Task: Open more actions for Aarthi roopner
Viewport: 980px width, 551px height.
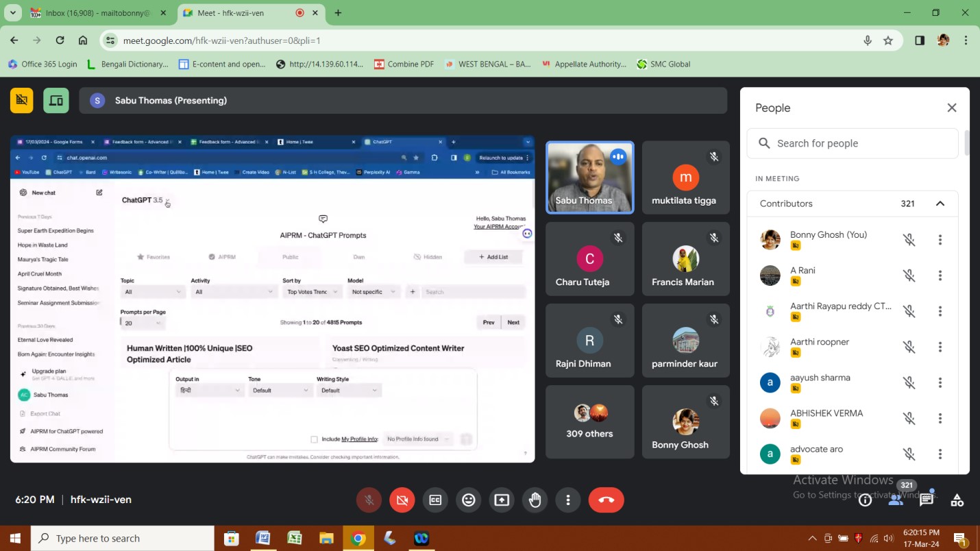Action: 940,347
